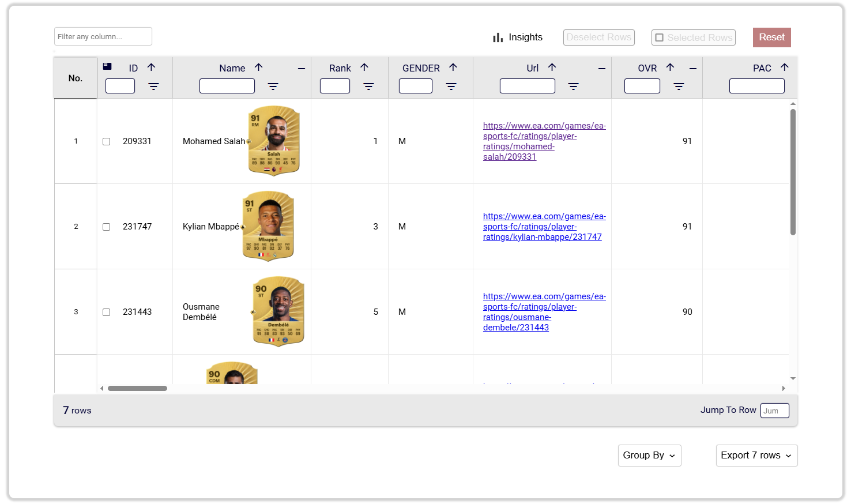Click select-all icon in ID header
Screen dimensions: 851x504
click(107, 66)
